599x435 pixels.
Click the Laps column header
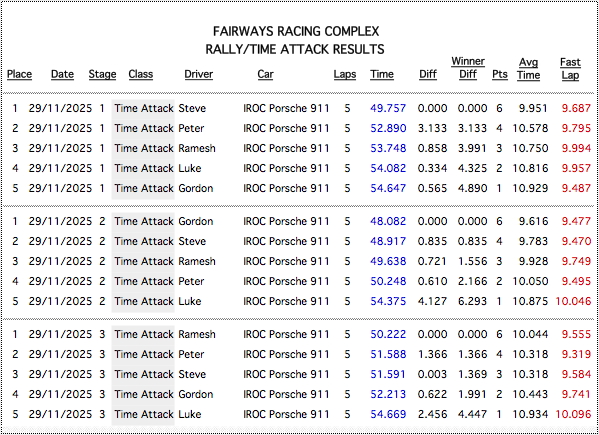tap(345, 74)
